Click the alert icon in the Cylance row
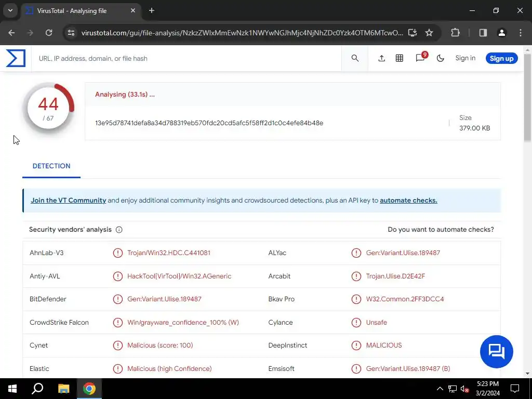532x399 pixels. pos(356,322)
